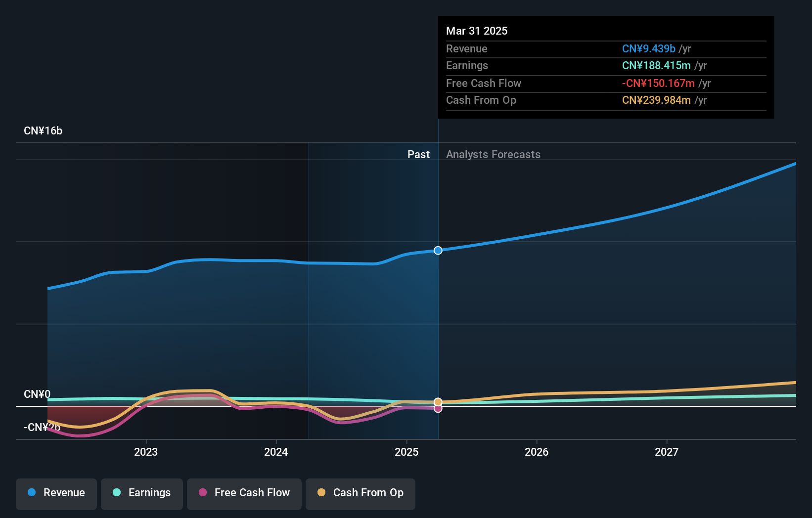Screen dimensions: 812x518
Task: Click the 2027 x-axis label
Action: 667,452
